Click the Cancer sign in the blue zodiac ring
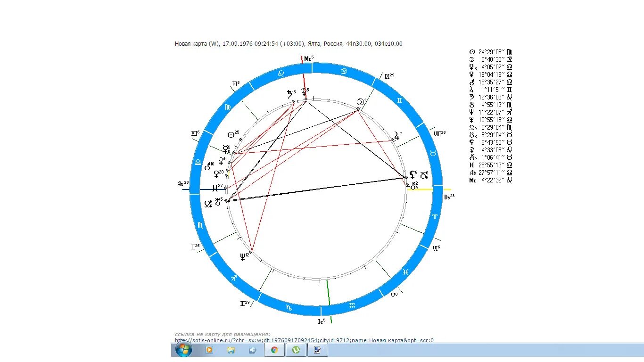The height and width of the screenshot is (362, 644). (345, 71)
